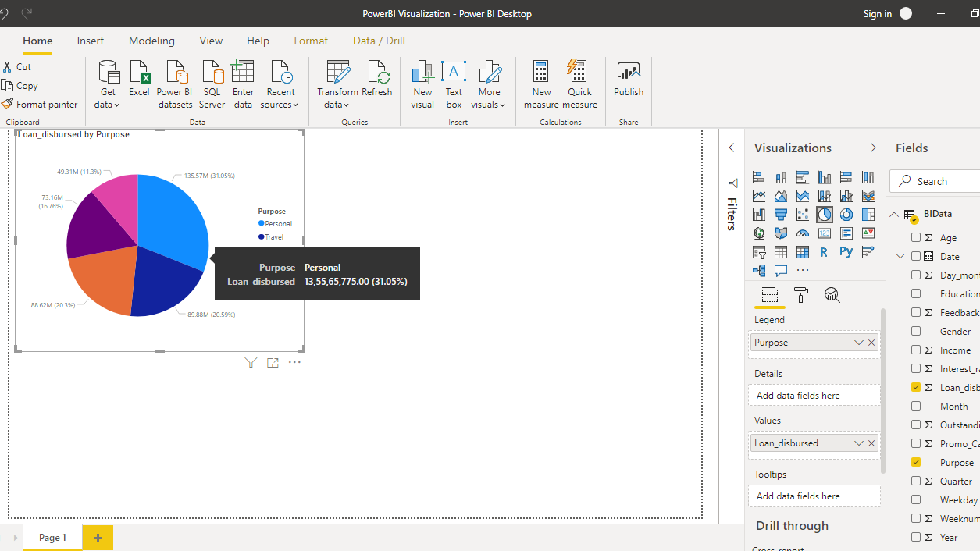Open Loan_disbursed values field dropdown arrow
Image resolution: width=980 pixels, height=551 pixels.
[x=859, y=443]
